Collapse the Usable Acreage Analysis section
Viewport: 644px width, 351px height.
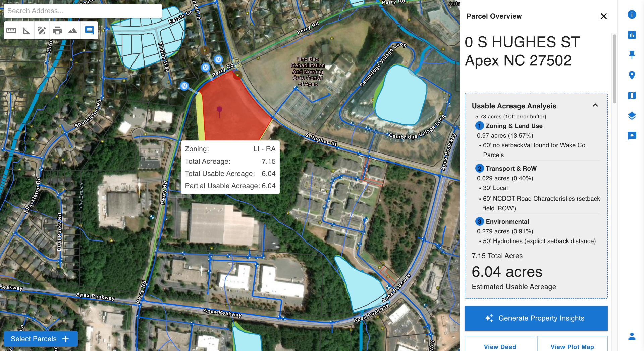click(x=596, y=105)
